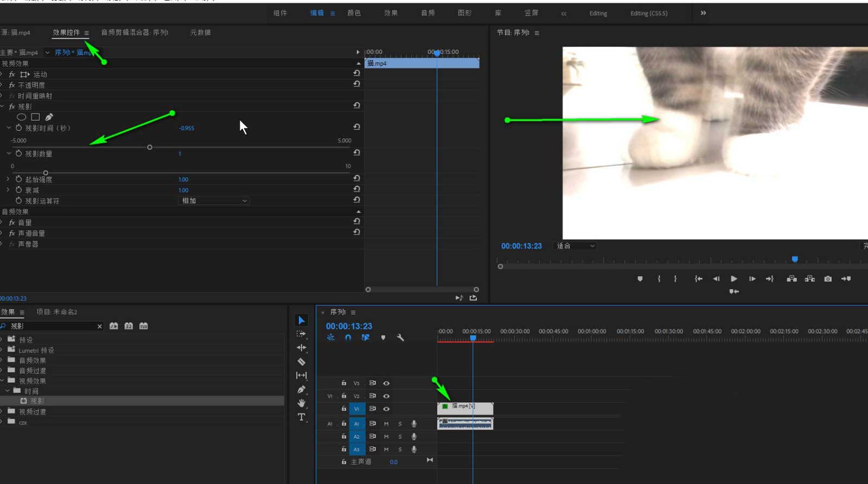This screenshot has height=484, width=868.
Task: Switch to the 效果 workspace
Action: click(391, 13)
